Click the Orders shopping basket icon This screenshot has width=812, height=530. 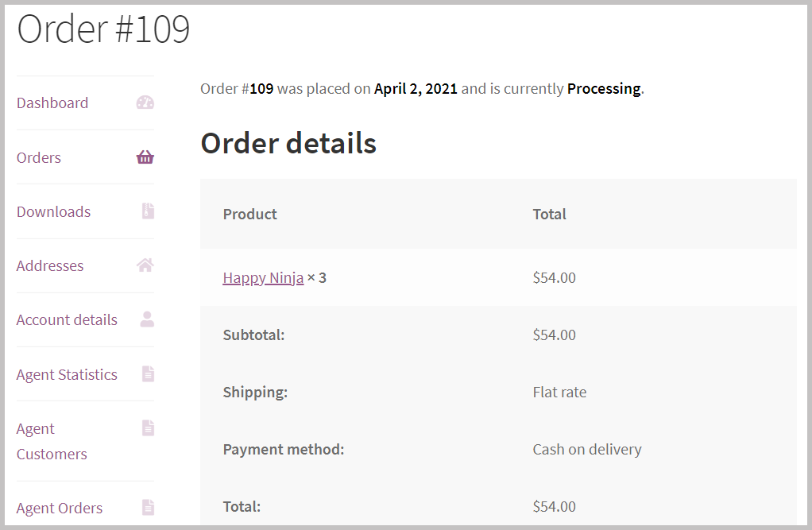[145, 157]
